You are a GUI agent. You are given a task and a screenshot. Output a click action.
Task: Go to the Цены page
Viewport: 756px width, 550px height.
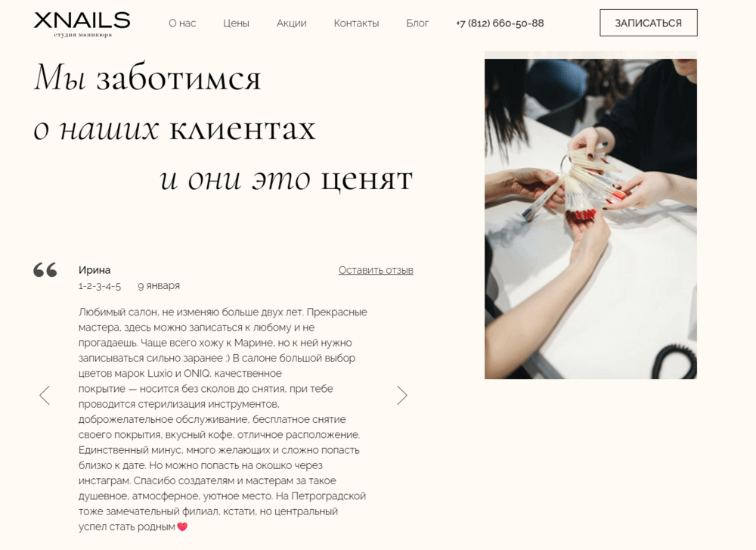pos(236,23)
